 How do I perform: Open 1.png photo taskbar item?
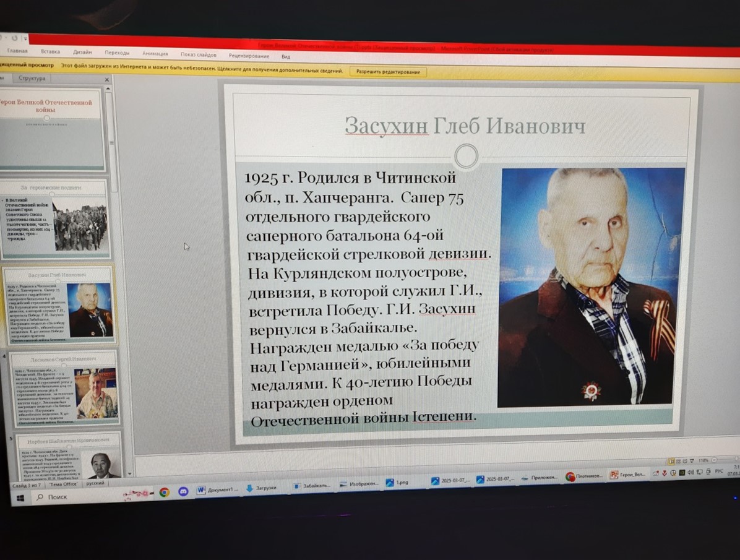(x=397, y=483)
